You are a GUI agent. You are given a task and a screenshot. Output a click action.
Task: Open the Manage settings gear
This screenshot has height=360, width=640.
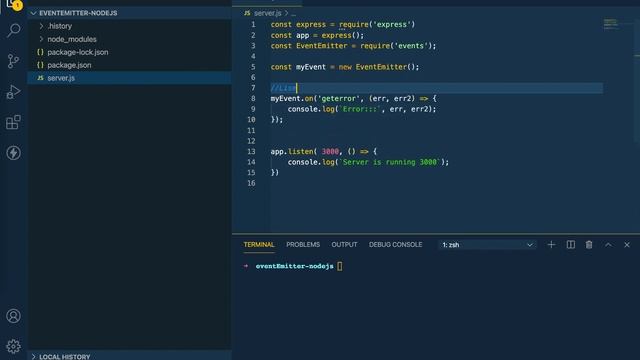pyautogui.click(x=13, y=347)
